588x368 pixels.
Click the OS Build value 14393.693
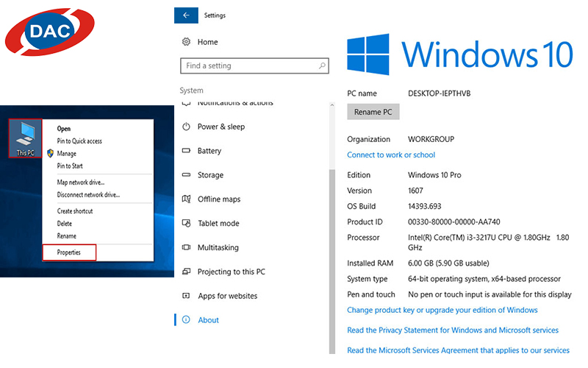point(425,206)
